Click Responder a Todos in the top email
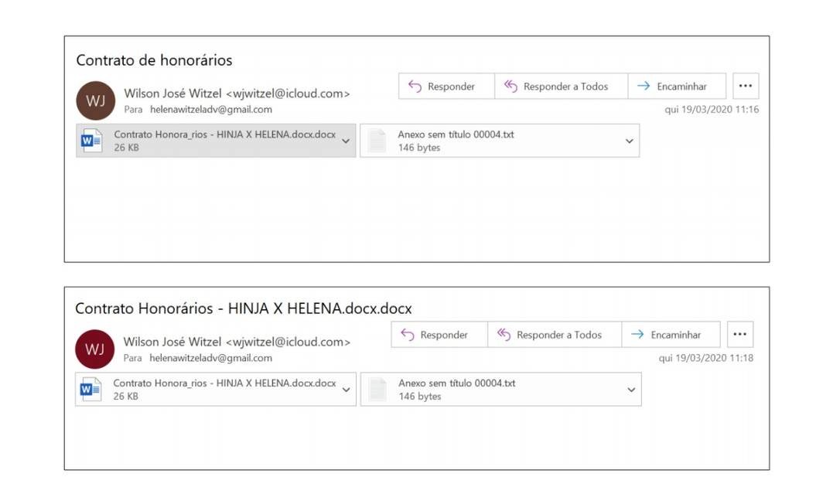This screenshot has width=840, height=504. (562, 86)
